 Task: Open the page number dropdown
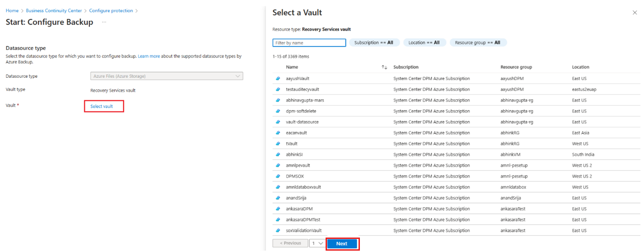point(317,243)
